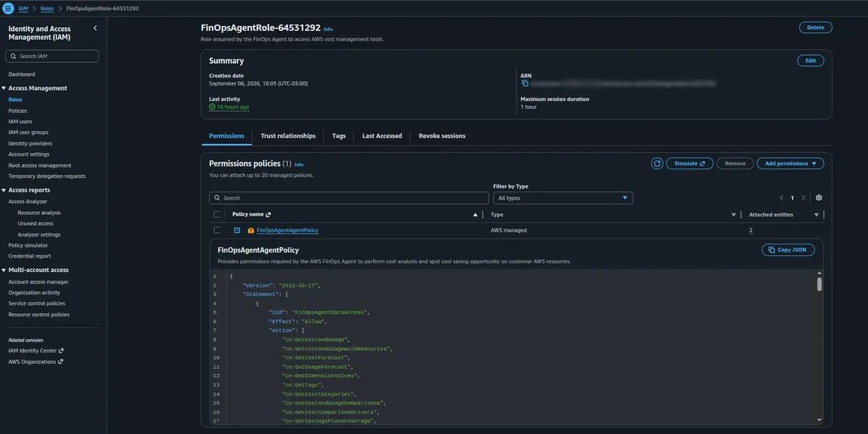Screen dimensions: 868x434
Task: Copy the role ARN with the copy icon
Action: [x=525, y=84]
